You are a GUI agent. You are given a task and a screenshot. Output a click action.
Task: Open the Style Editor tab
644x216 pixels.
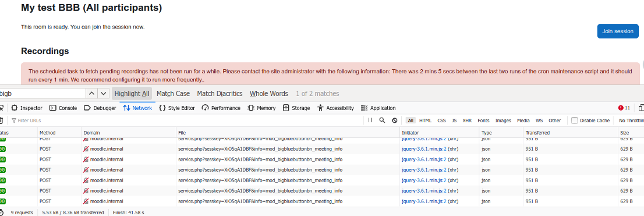point(177,108)
